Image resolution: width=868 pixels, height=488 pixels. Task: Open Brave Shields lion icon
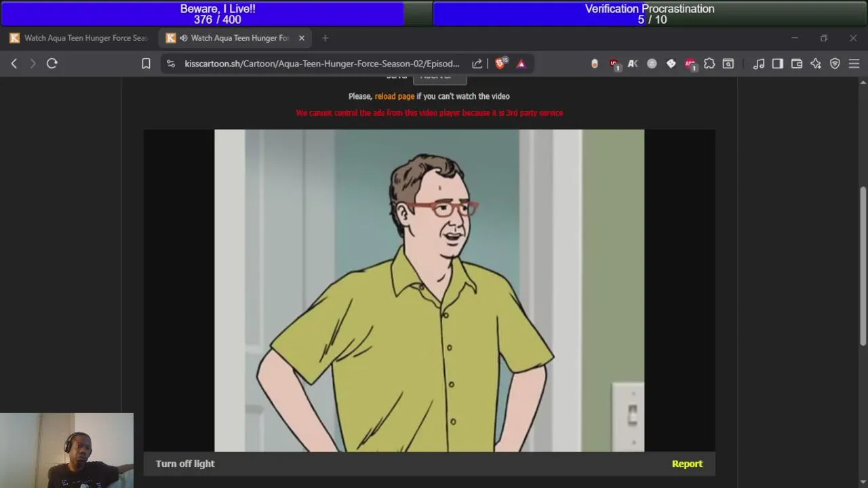click(501, 63)
